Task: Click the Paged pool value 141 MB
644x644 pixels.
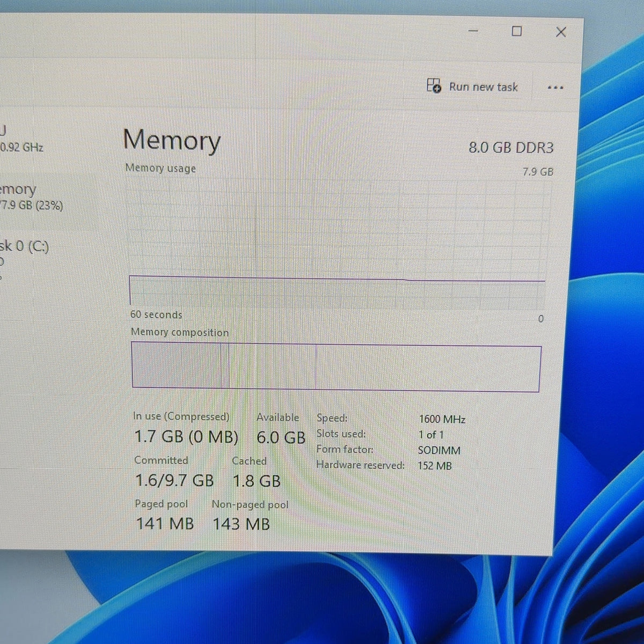Action: click(164, 523)
